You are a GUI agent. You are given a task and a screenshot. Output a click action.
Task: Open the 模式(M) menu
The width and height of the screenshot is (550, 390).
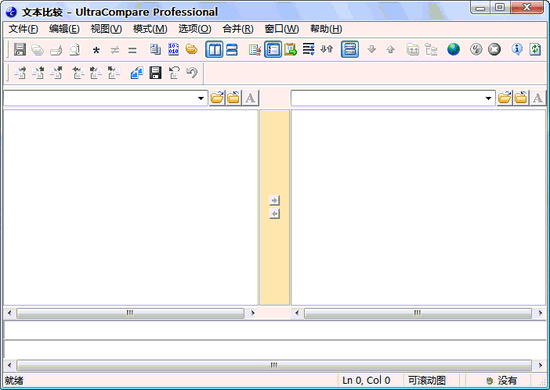[x=150, y=29]
